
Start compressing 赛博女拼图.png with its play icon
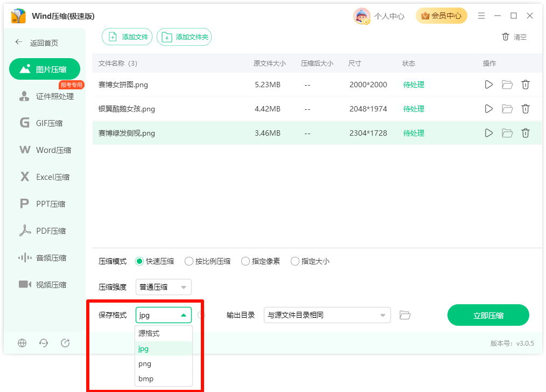pos(488,85)
